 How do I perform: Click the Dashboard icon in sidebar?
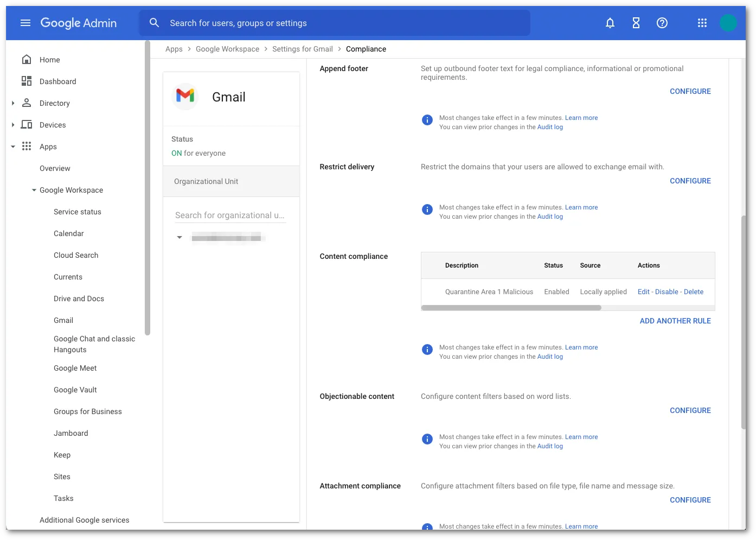tap(27, 81)
